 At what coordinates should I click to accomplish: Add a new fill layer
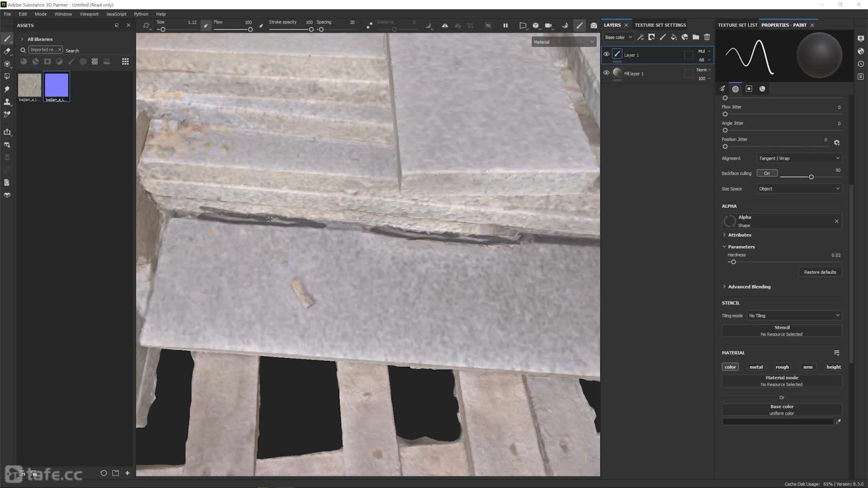[x=674, y=37]
